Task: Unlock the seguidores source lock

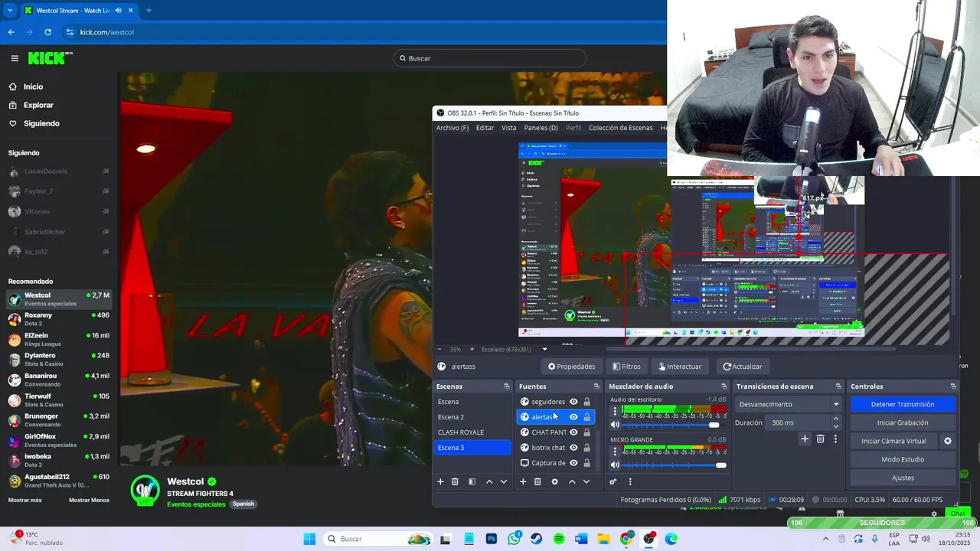Action: (x=587, y=402)
